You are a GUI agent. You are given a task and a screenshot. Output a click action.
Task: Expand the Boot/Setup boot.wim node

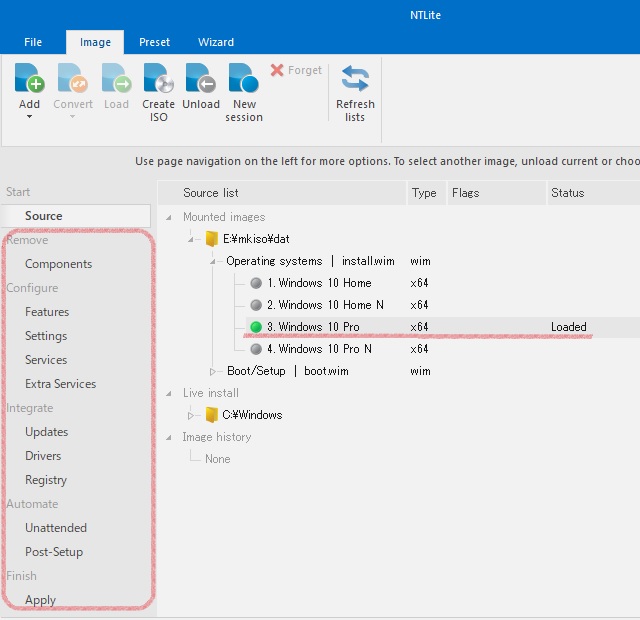pos(212,371)
